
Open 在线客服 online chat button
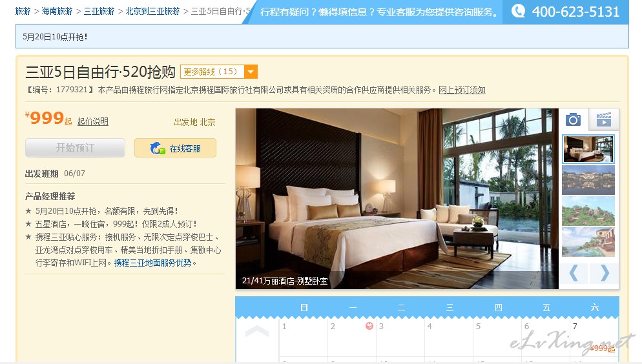[x=175, y=148]
